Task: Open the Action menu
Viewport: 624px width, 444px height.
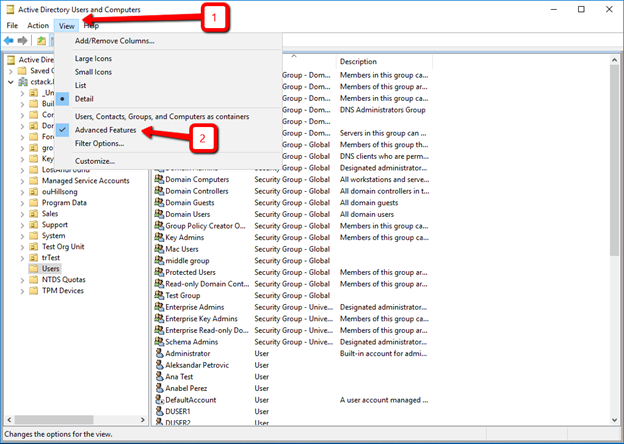Action: tap(38, 25)
